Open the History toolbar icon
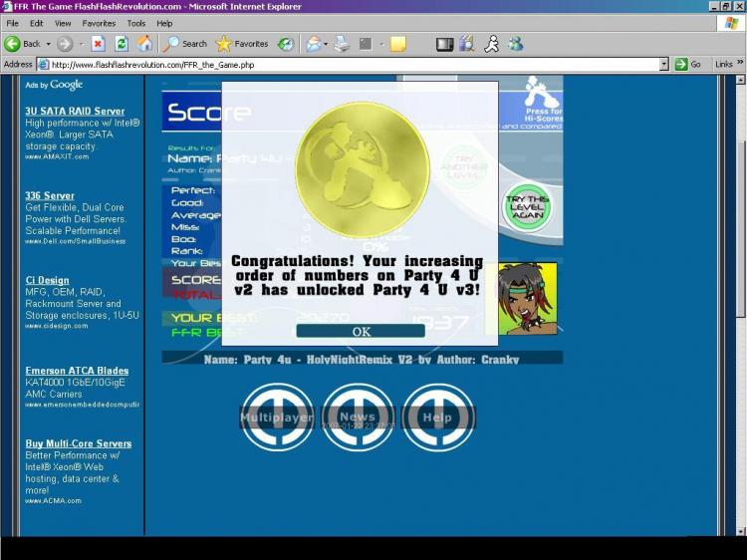Viewport: 747px width, 560px height. pos(286,44)
